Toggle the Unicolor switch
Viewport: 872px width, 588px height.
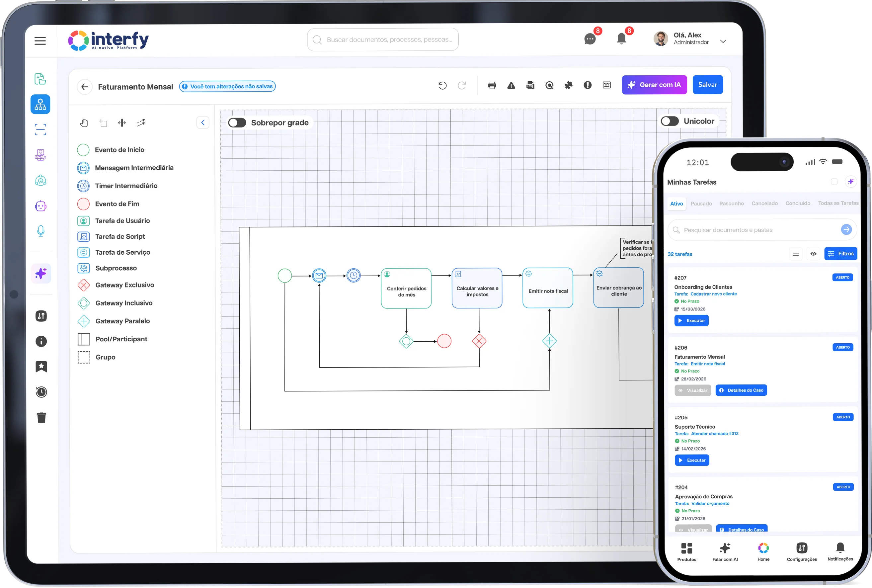[670, 121]
